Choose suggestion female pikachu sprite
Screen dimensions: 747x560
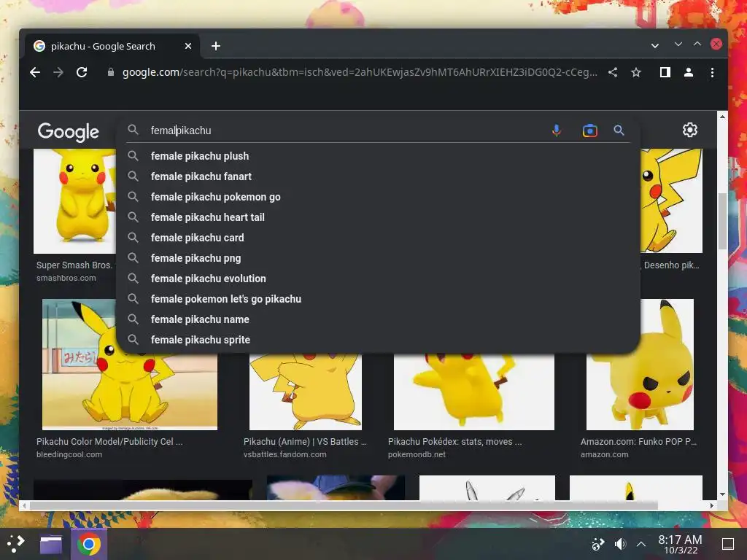click(x=378, y=340)
